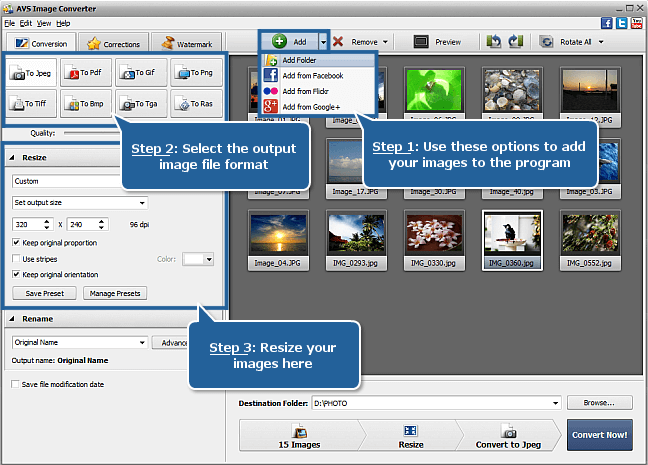Choose the To Gif output format
Screen dimensions: 648x465
point(141,73)
